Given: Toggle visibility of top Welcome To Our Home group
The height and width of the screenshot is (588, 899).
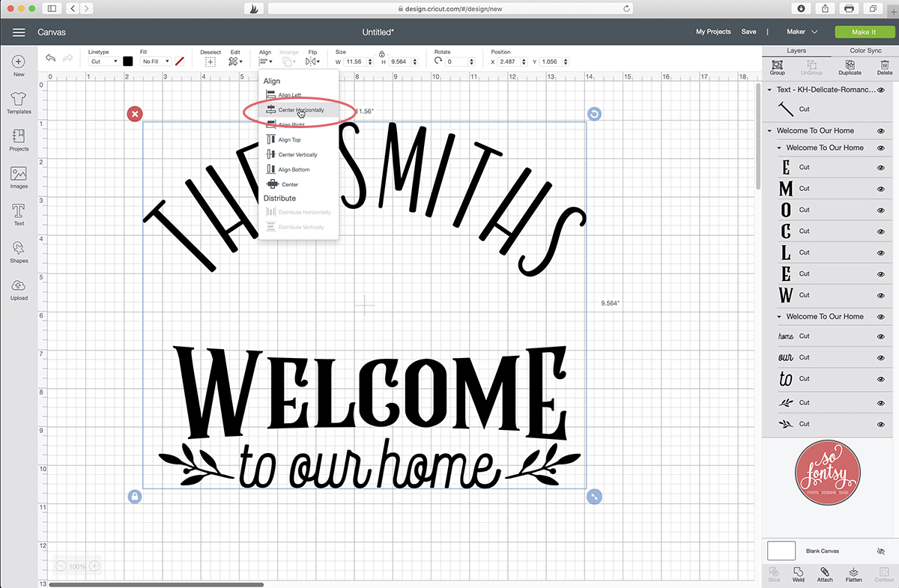Looking at the screenshot, I should tap(881, 130).
